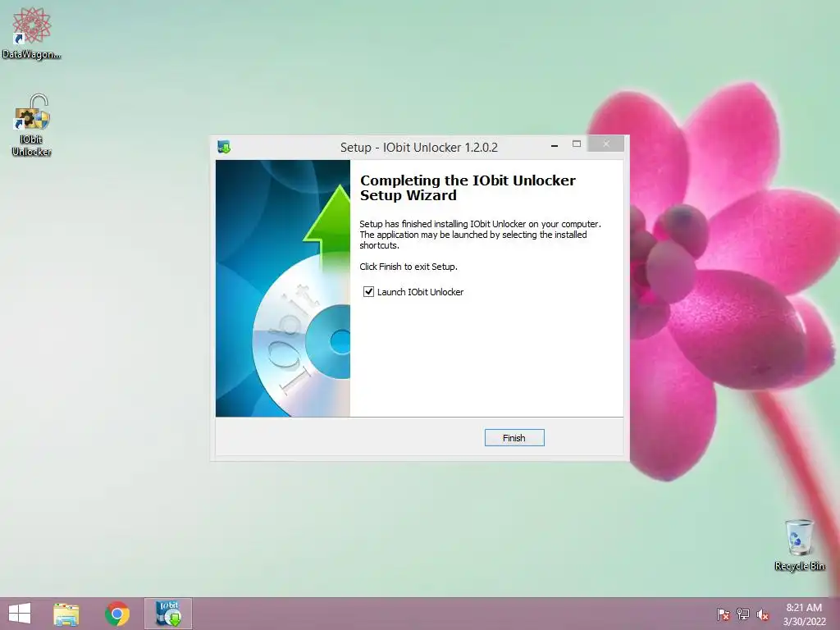Viewport: 840px width, 630px height.
Task: Click the setup icon in the title bar
Action: click(224, 147)
